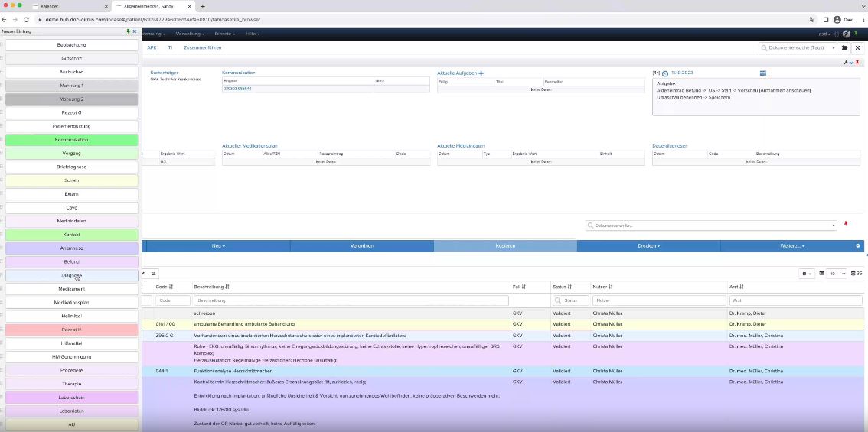
Task: Expand the Dokumentieren für... dropdown
Action: click(x=834, y=226)
